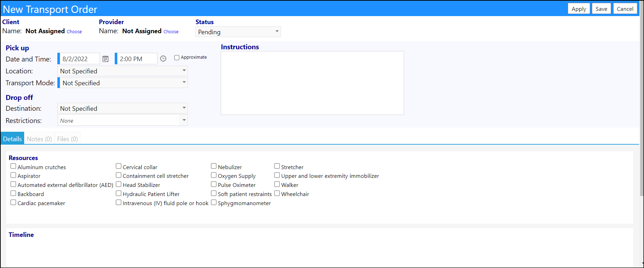Select the Sphygmomanometer checkbox

pos(214,202)
